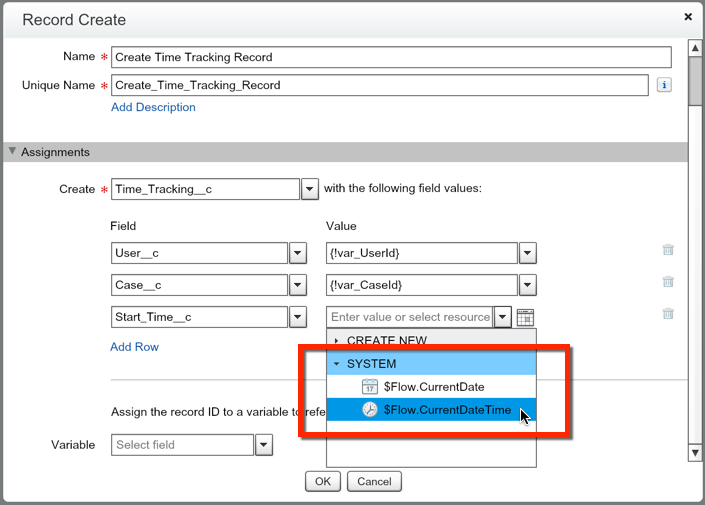705x505 pixels.
Task: Open the Time_Tracking__c object dropdown
Action: tap(310, 189)
